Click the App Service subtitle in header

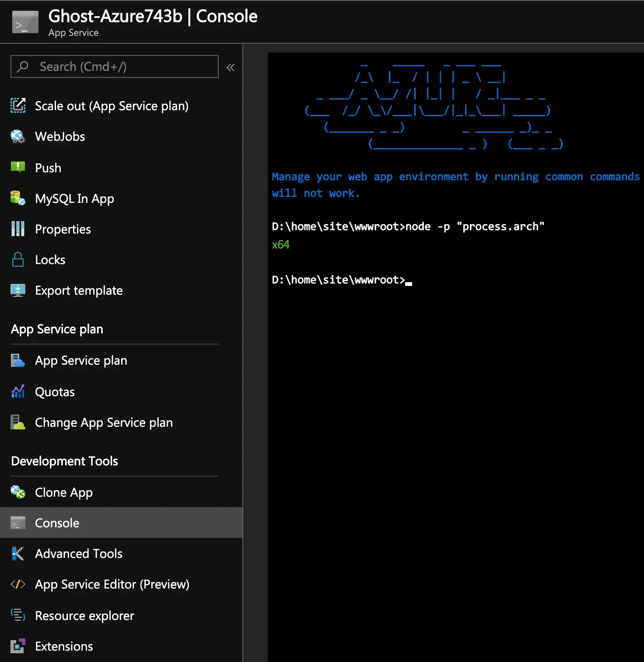[73, 33]
